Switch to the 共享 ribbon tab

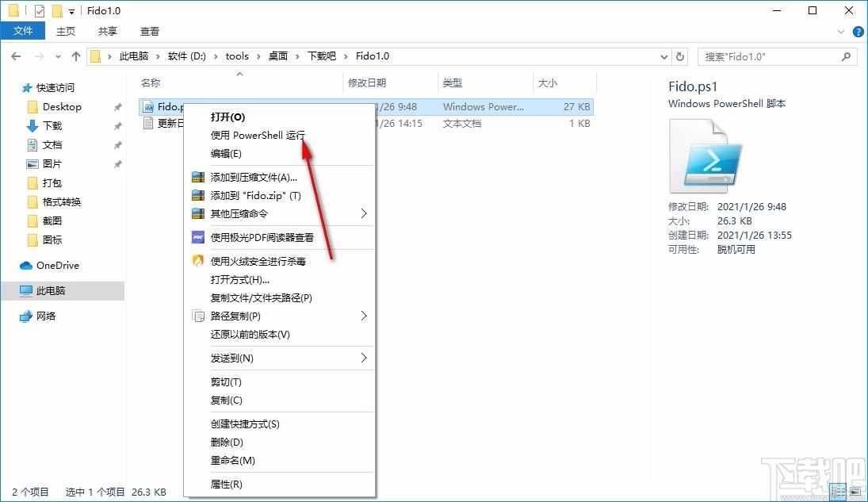107,32
